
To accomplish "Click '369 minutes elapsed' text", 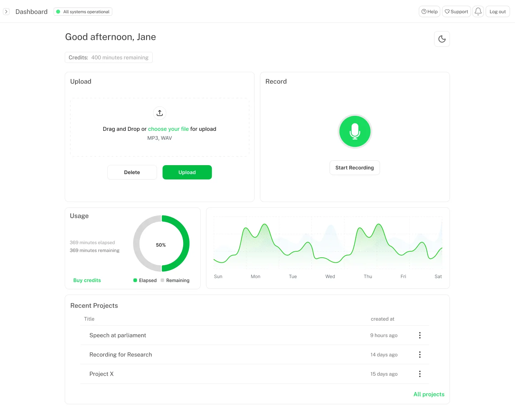I will (x=92, y=242).
